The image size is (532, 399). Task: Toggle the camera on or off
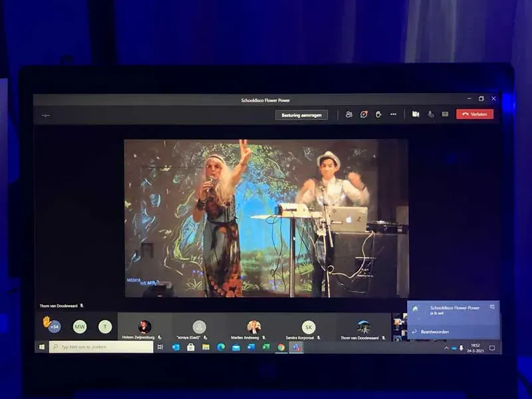(416, 114)
